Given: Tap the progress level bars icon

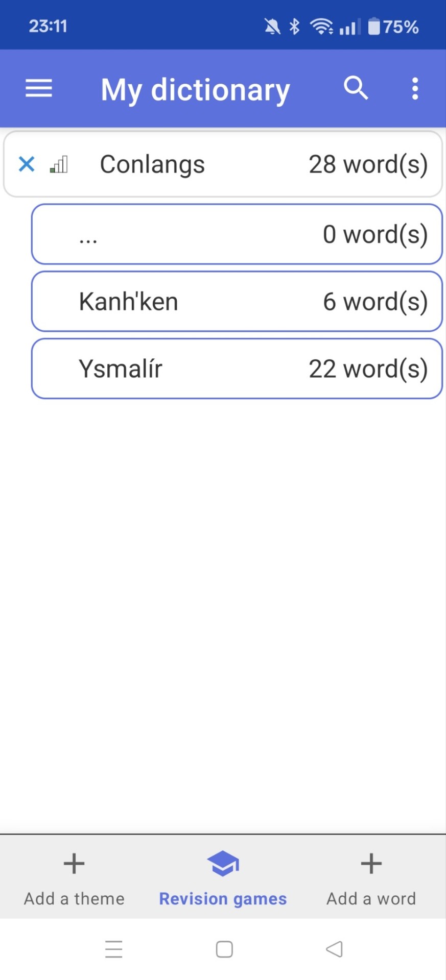Looking at the screenshot, I should point(59,165).
